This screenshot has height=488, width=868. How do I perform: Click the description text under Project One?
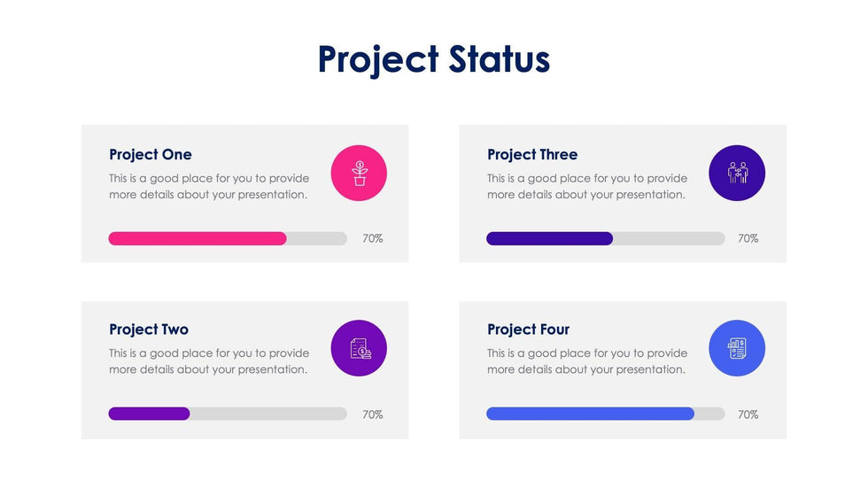pos(209,187)
